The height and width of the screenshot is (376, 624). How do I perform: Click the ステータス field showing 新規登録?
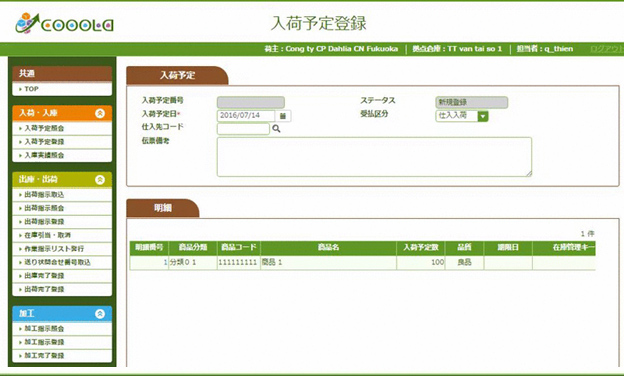(472, 102)
